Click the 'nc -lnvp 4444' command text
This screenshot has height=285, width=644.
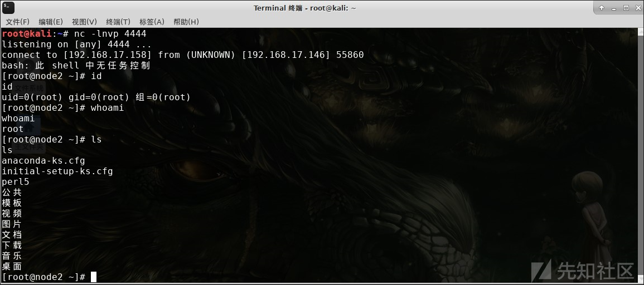tap(110, 33)
